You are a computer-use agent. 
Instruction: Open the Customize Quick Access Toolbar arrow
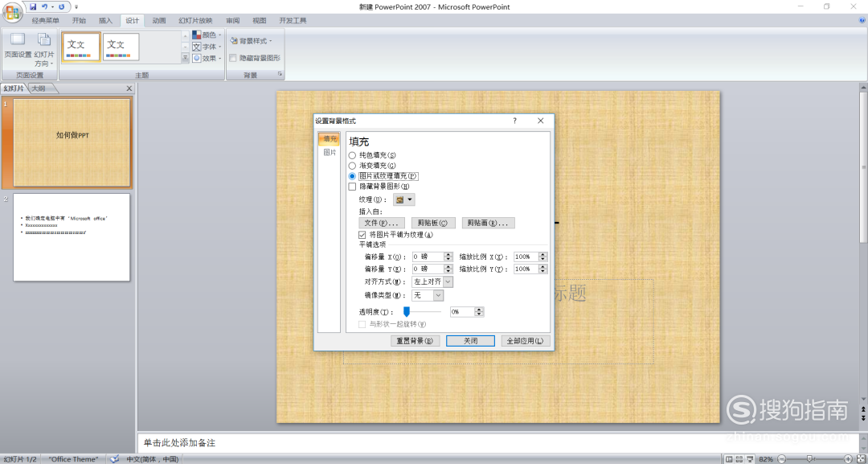tap(76, 7)
